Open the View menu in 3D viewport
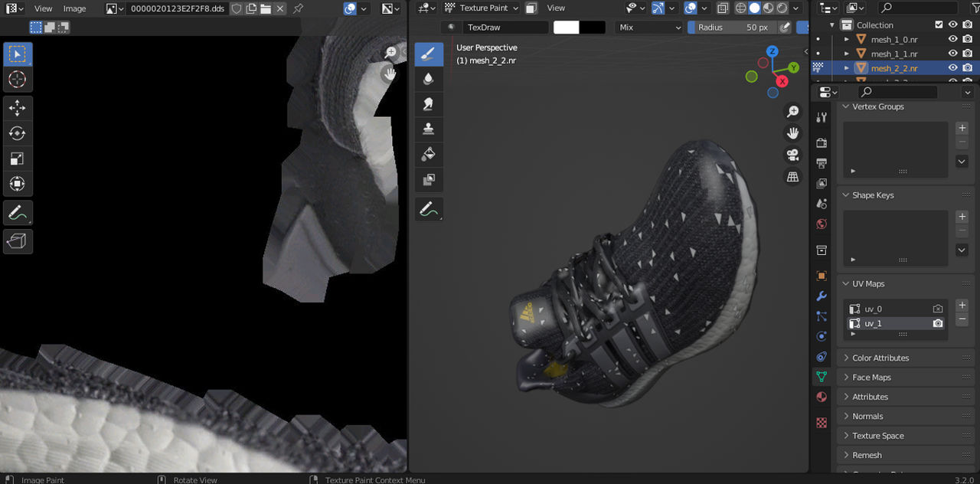The width and height of the screenshot is (980, 484). 556,8
